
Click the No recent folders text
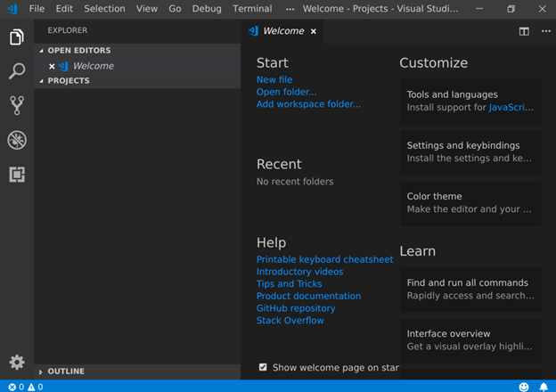[x=295, y=182]
